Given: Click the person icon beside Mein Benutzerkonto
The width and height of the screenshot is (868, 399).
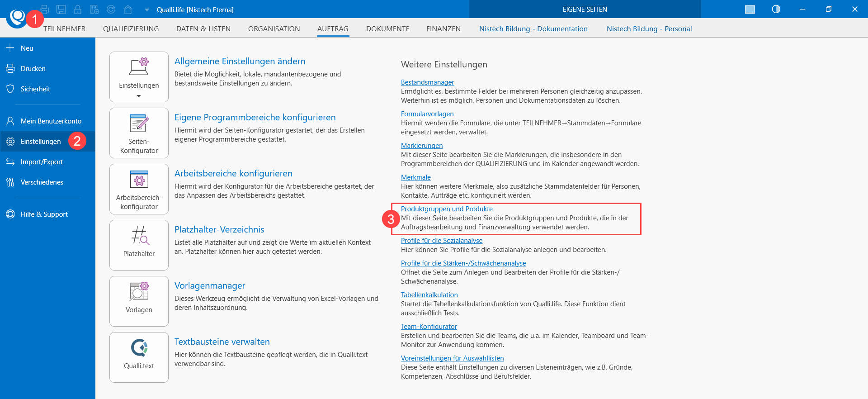Looking at the screenshot, I should (10, 121).
